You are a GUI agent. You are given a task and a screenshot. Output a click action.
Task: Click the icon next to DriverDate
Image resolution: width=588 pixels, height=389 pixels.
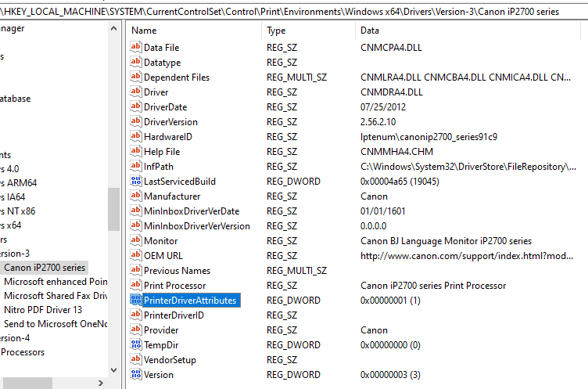[136, 106]
